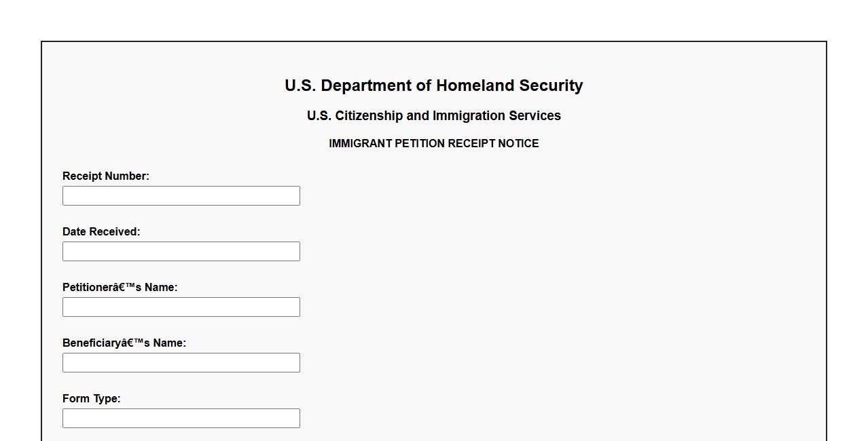Click the U.S. Department of Homeland Security heading

tap(433, 86)
